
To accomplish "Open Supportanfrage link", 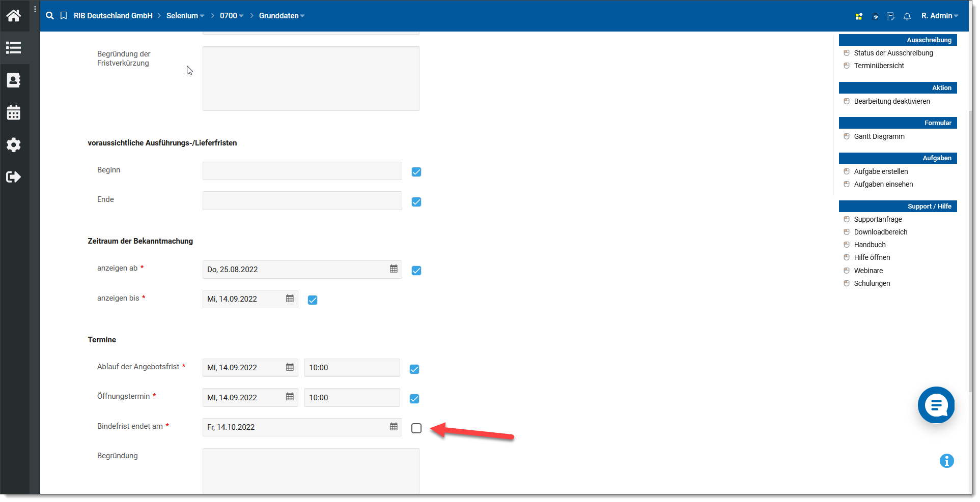I will coord(878,219).
